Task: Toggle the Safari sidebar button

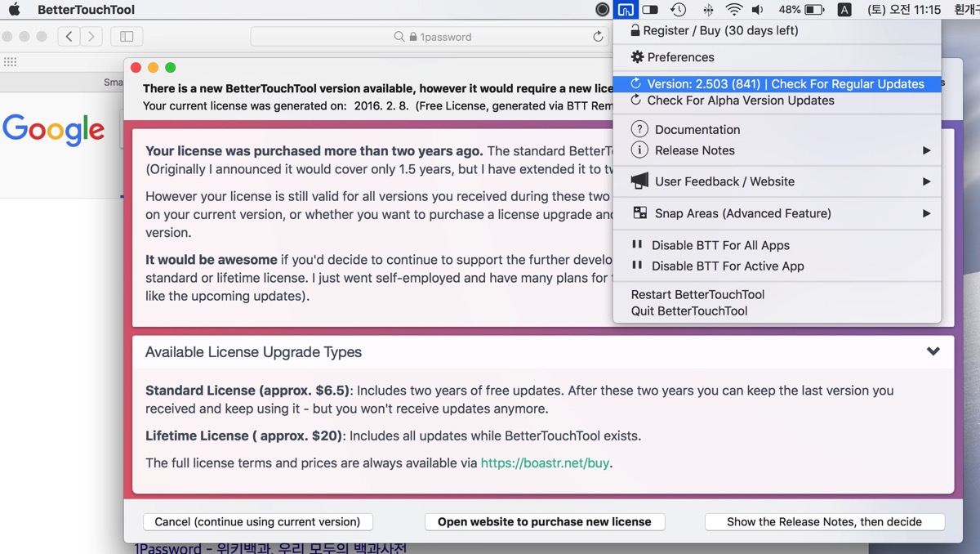Action: (x=127, y=36)
